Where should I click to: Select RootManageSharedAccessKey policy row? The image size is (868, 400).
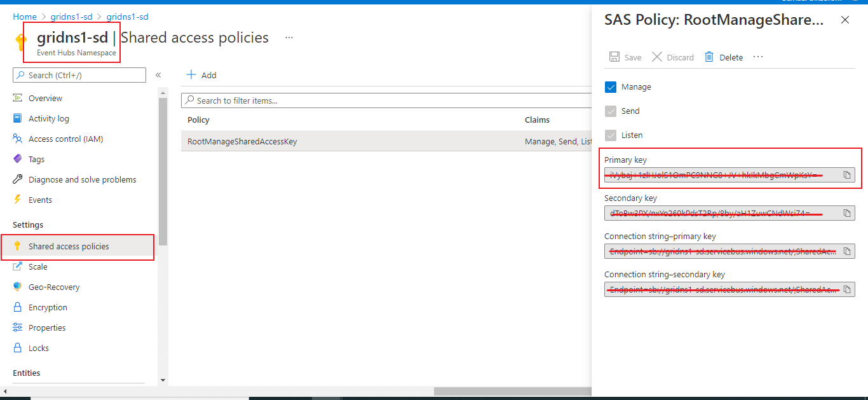pos(242,141)
